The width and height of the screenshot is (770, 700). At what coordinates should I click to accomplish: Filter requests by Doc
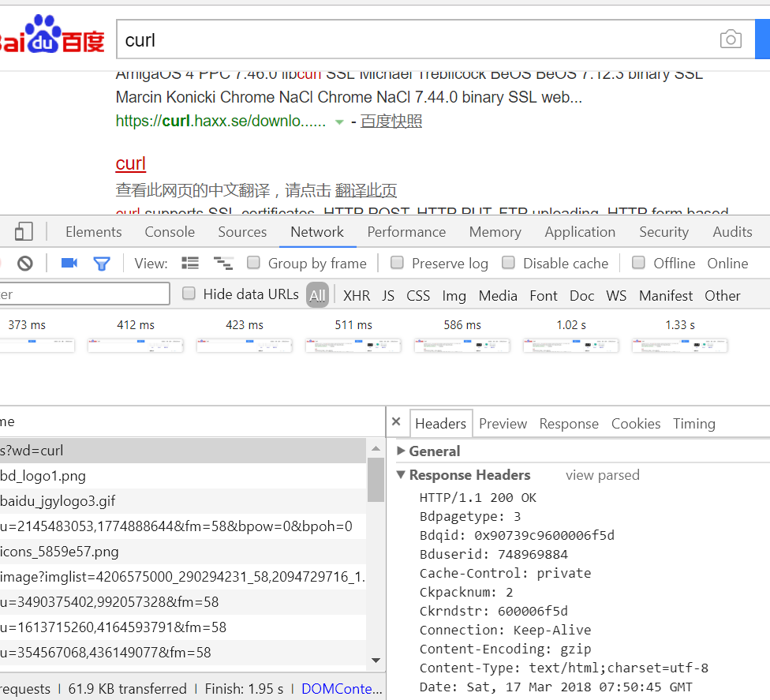point(581,296)
